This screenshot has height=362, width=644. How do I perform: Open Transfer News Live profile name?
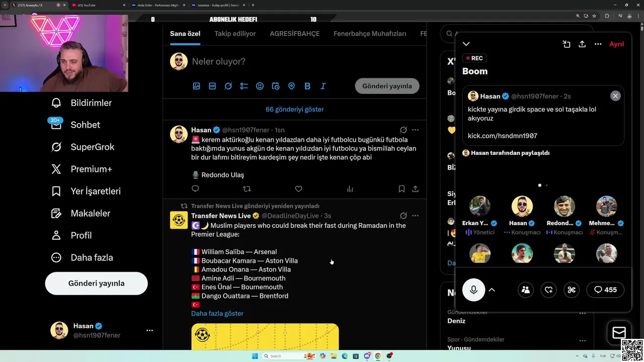pos(221,216)
